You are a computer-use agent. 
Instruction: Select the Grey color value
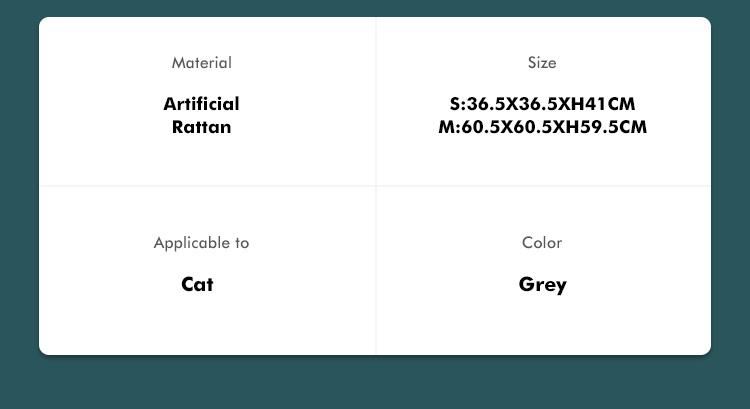click(542, 285)
